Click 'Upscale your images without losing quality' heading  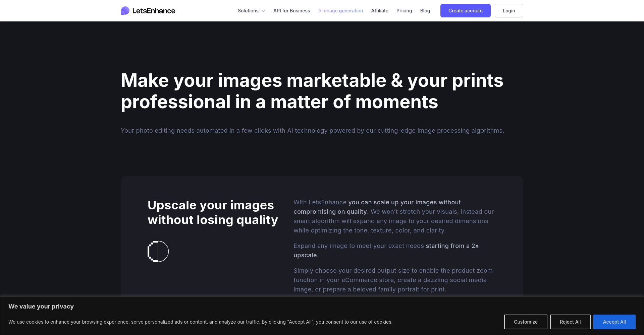[213, 212]
